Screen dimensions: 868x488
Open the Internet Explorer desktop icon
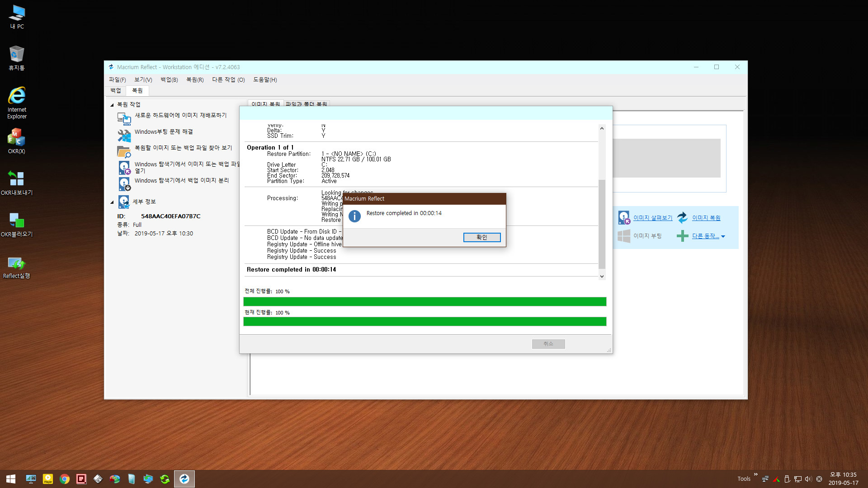pos(17,103)
